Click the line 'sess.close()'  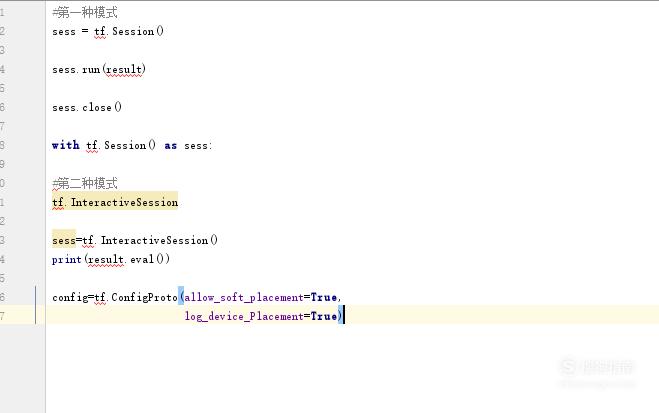click(x=87, y=108)
